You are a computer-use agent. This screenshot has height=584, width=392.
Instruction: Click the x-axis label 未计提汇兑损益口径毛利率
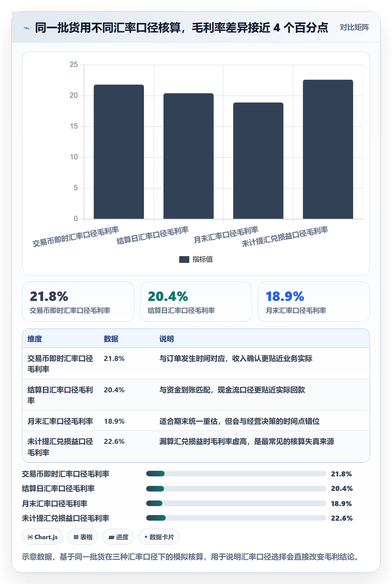coord(285,237)
